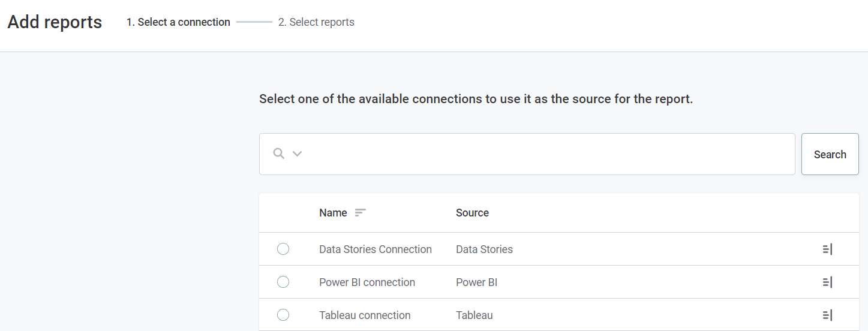
Task: Click the Power BI connection name
Action: (x=367, y=282)
